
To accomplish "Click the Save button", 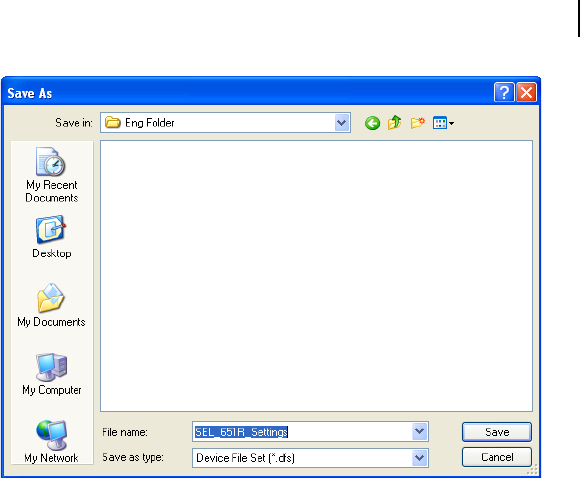I will [497, 432].
